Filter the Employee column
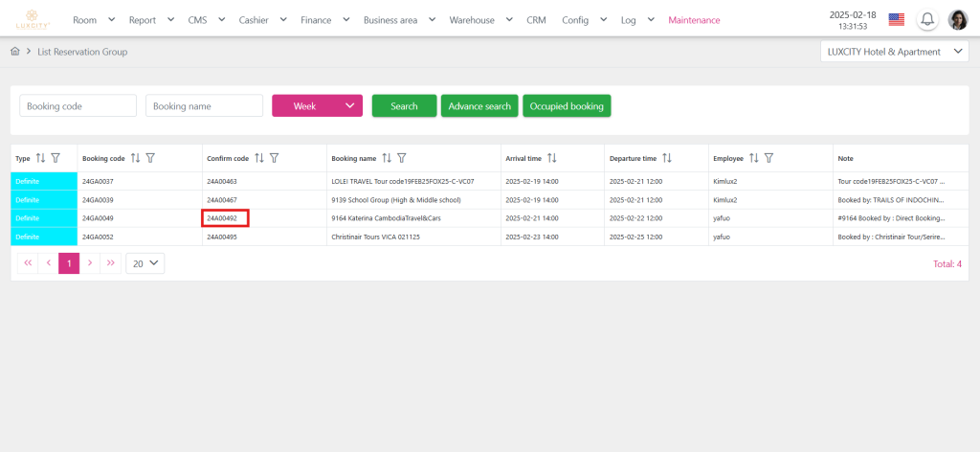Screen dimensions: 980x452 point(768,158)
